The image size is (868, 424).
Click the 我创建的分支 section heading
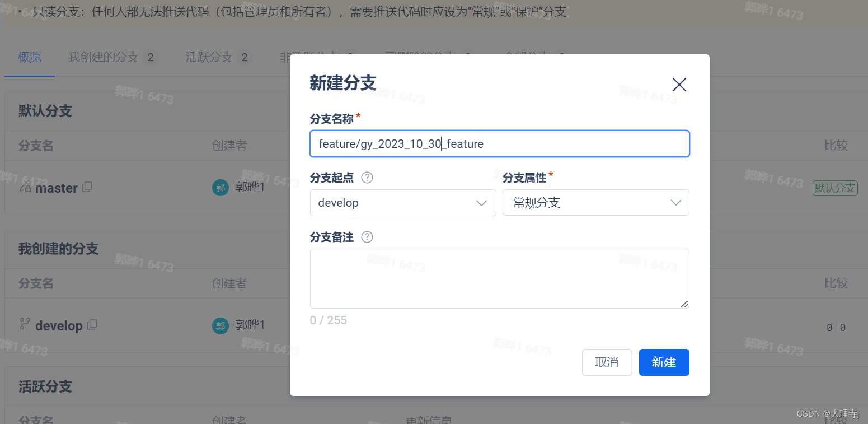click(x=59, y=249)
